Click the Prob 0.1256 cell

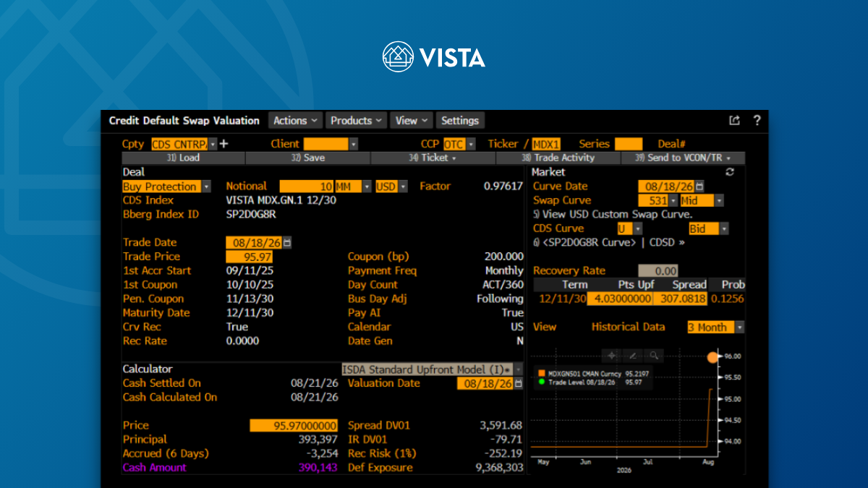728,299
